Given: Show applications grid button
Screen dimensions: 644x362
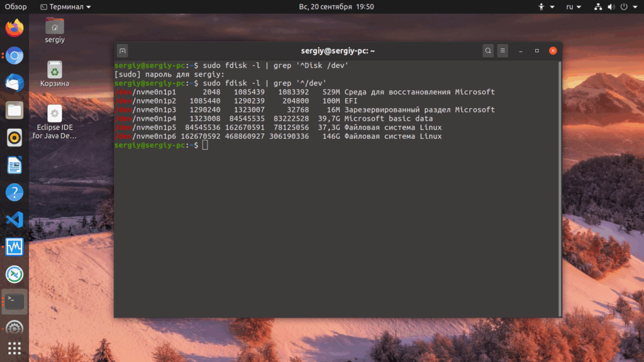Looking at the screenshot, I should coord(14,348).
